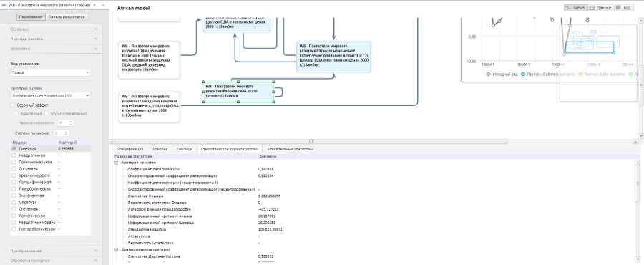Viewport: 644px width, 265px height.
Task: Click the Название статистики column header
Action: (x=185, y=157)
